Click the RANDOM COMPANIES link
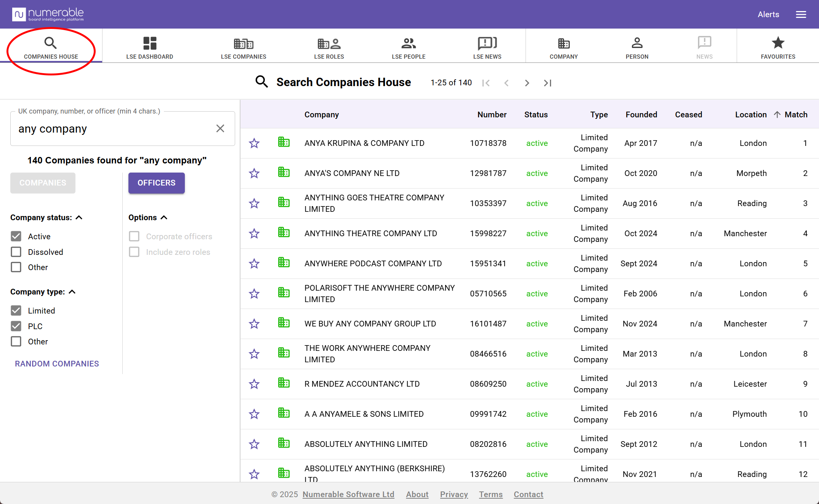This screenshot has height=504, width=819. (57, 363)
